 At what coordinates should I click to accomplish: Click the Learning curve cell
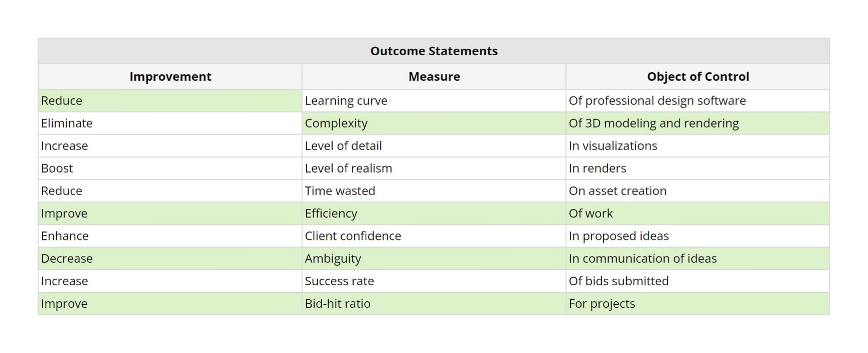point(346,101)
